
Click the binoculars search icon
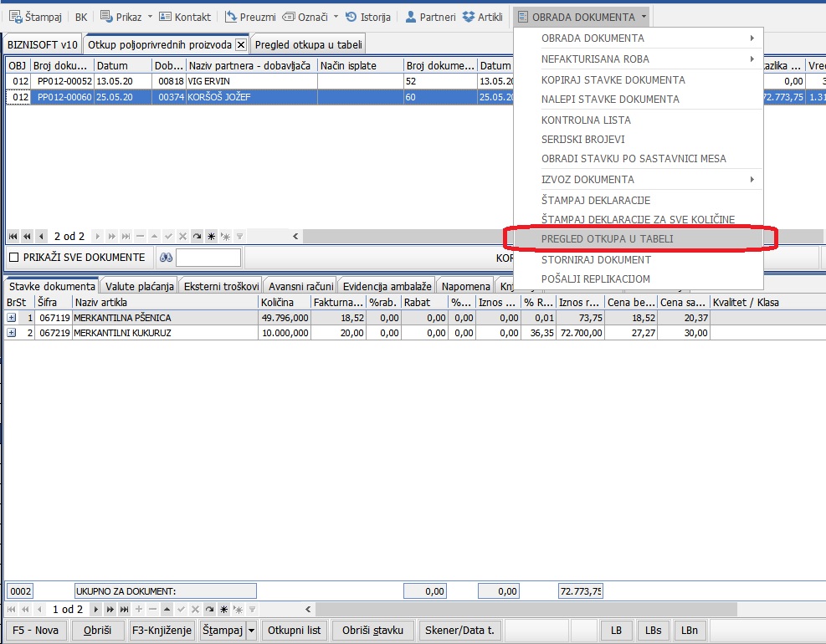point(166,258)
